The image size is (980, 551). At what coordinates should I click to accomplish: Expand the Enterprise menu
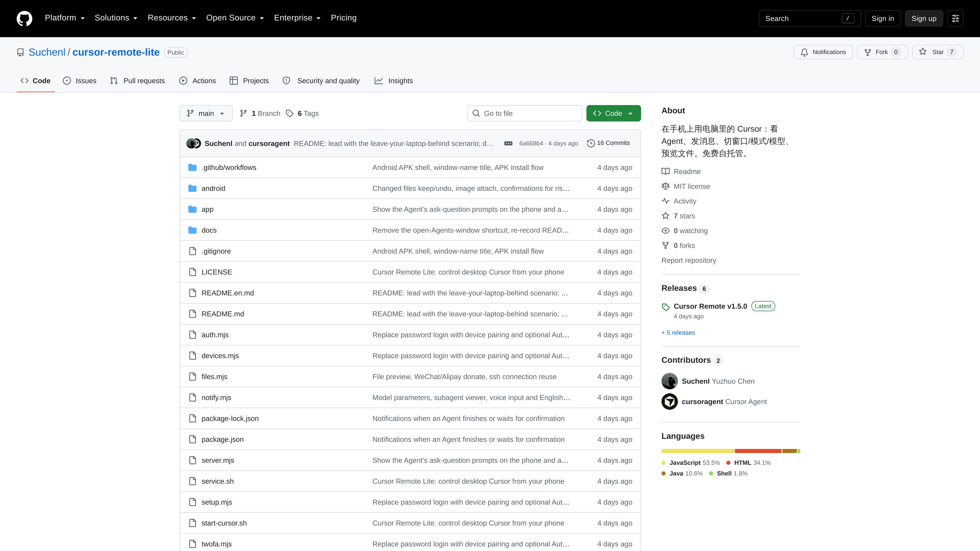pyautogui.click(x=297, y=18)
